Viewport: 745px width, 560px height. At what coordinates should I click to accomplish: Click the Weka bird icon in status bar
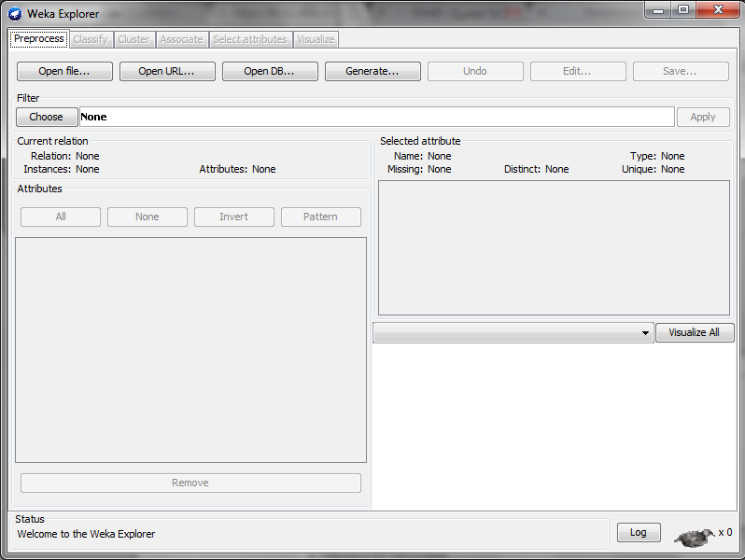point(695,538)
